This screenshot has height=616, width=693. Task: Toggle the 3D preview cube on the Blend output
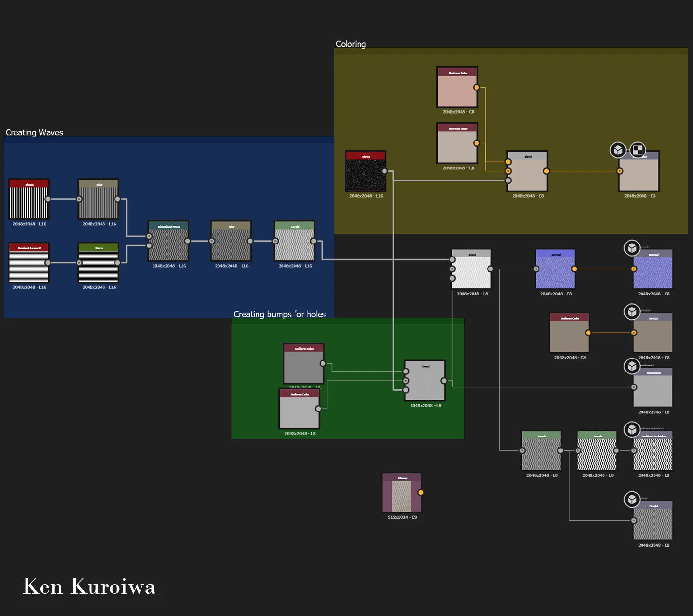(617, 150)
